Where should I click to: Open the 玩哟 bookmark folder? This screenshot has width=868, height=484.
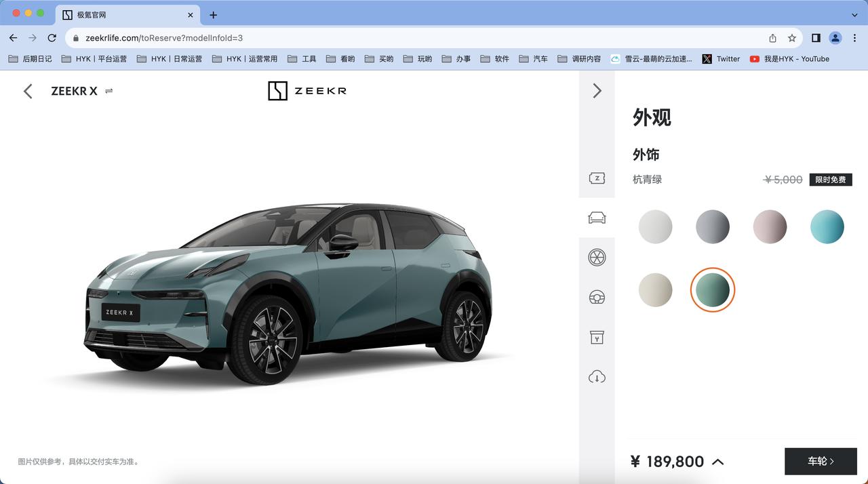(x=418, y=59)
